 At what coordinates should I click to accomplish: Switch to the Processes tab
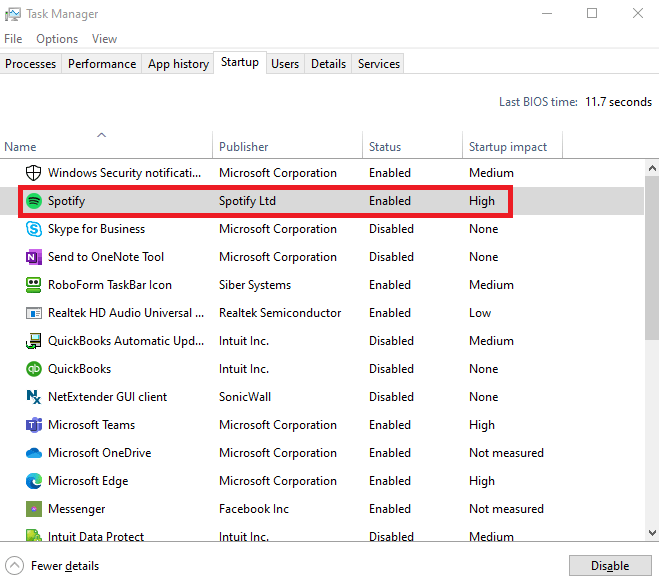31,64
